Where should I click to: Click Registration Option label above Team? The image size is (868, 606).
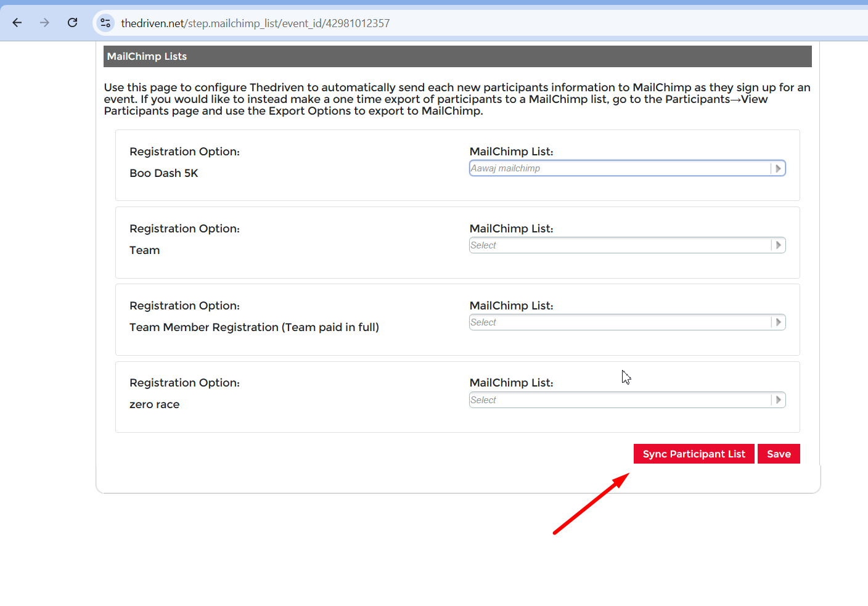click(x=184, y=229)
